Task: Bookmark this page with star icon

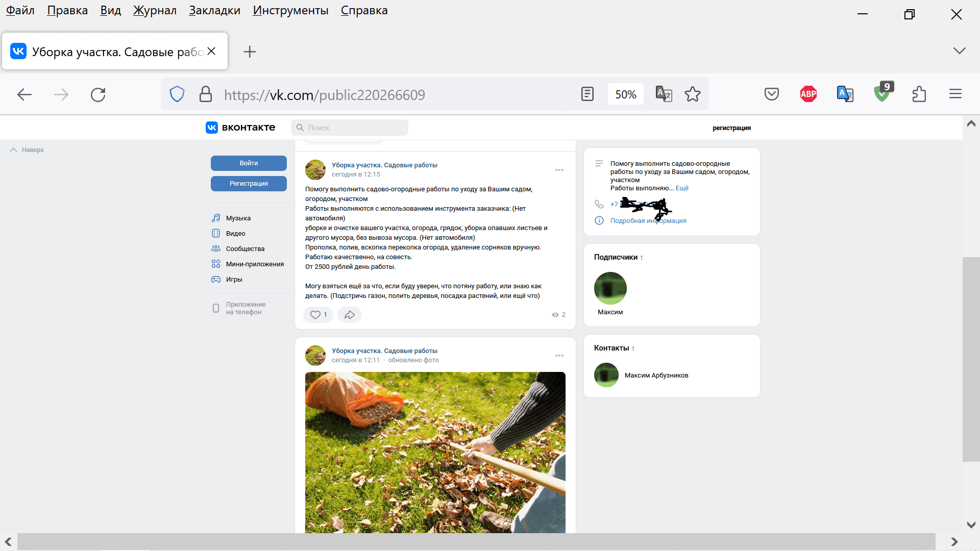Action: [x=693, y=94]
